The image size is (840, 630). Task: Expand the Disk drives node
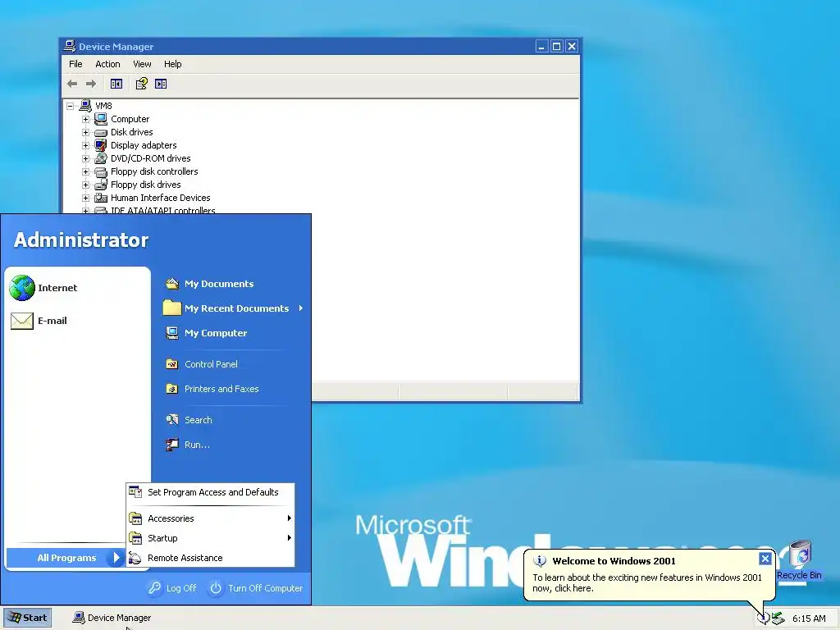tap(85, 132)
